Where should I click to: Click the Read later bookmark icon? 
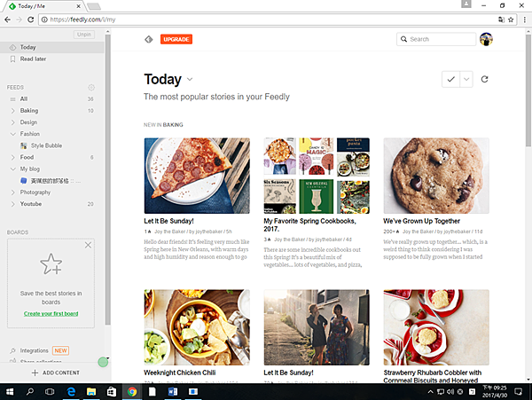click(x=13, y=59)
